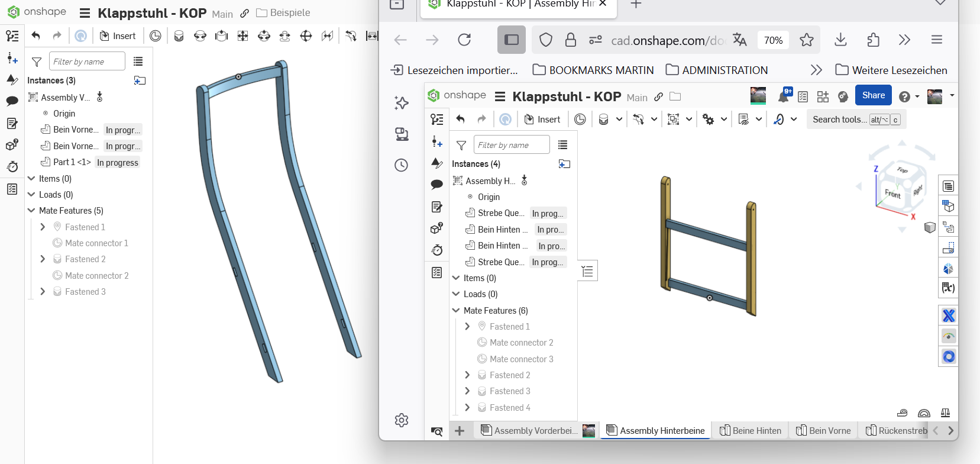Open the help menu question mark
The height and width of the screenshot is (464, 980).
(x=904, y=96)
